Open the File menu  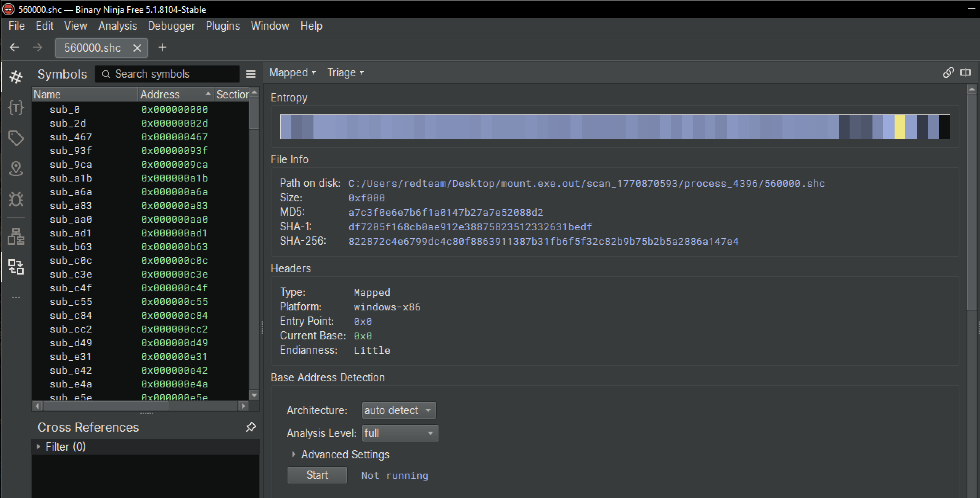(16, 26)
